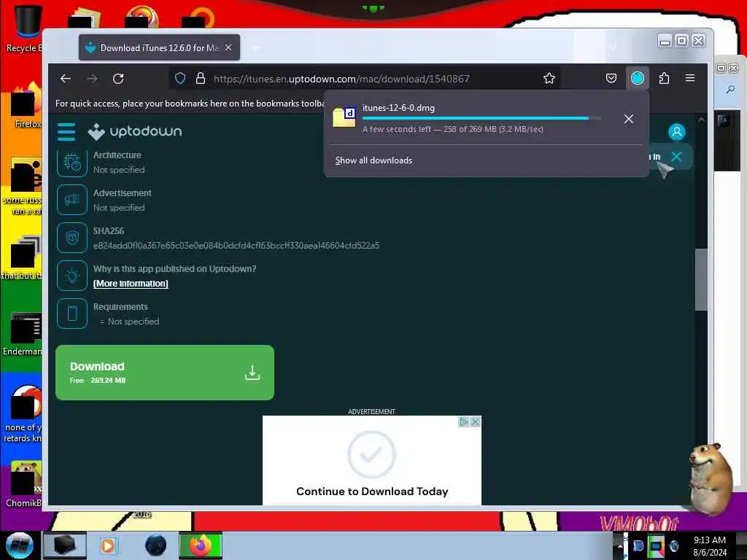Open the Firefox desktop shortcut
747x560 pixels.
[x=26, y=106]
